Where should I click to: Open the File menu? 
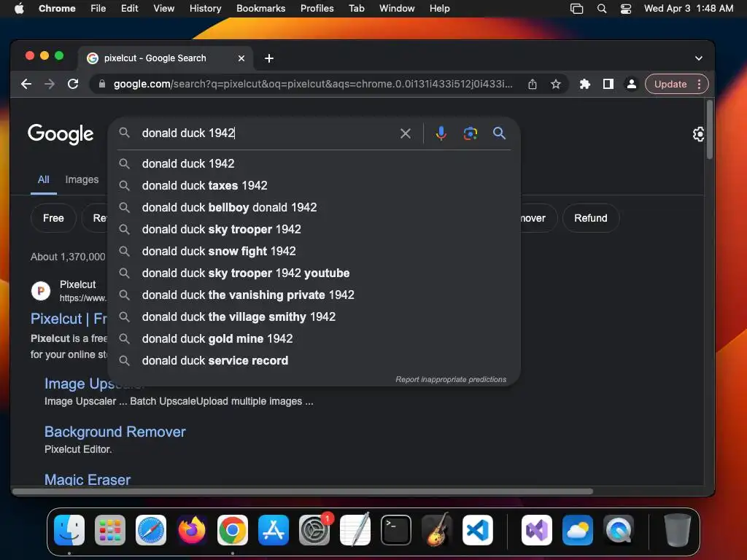(98, 8)
